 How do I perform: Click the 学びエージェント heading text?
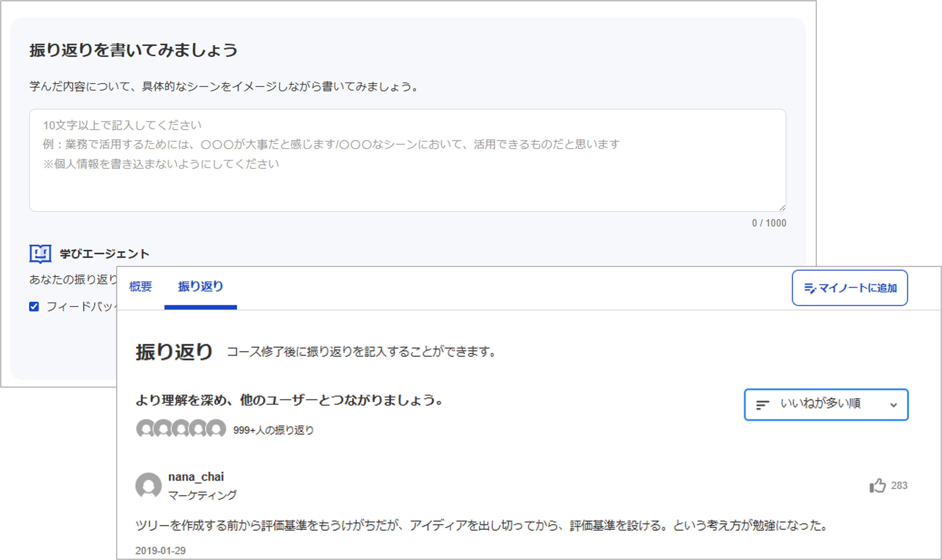(105, 254)
